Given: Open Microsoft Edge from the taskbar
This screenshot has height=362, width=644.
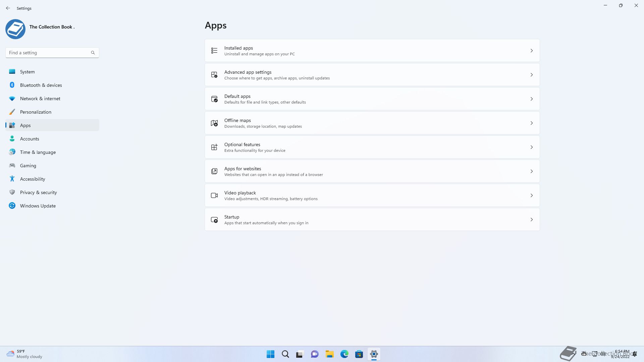Looking at the screenshot, I should click(344, 354).
